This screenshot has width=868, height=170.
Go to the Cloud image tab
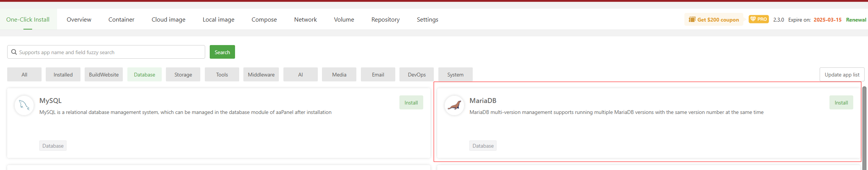coord(169,19)
